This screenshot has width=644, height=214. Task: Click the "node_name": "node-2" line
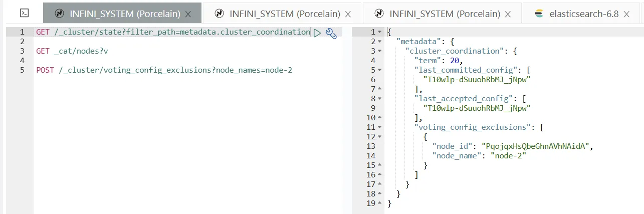[x=479, y=156]
